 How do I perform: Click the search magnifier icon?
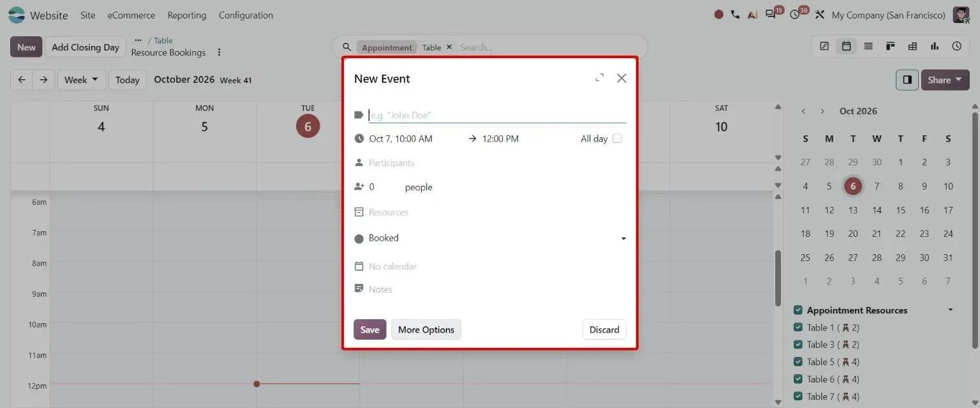coord(347,47)
